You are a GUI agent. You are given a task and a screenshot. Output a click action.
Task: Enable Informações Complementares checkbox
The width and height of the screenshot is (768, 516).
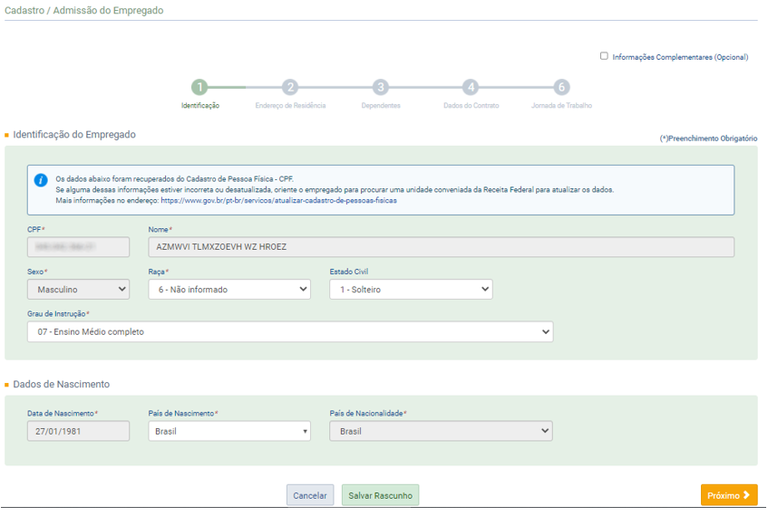pyautogui.click(x=604, y=56)
